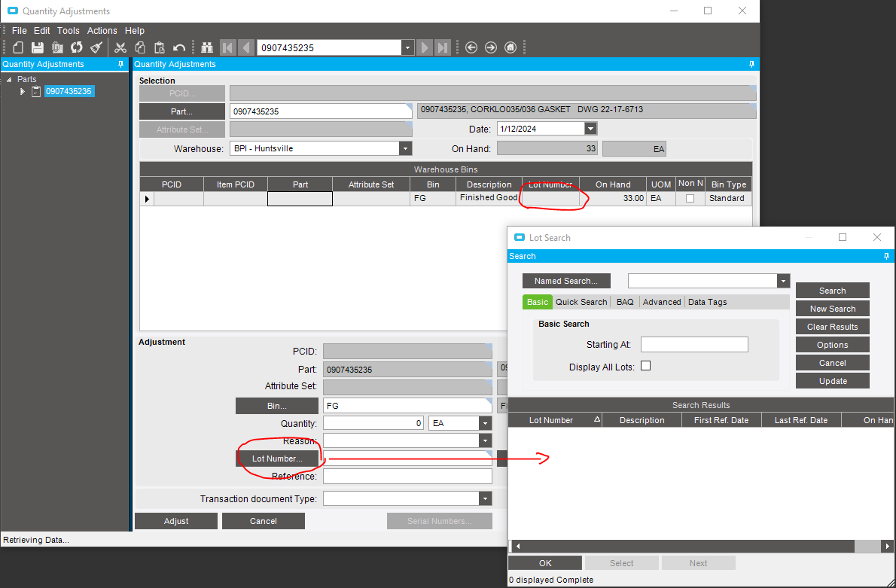
Task: Open the Quantity UOM EA dropdown
Action: [x=485, y=423]
